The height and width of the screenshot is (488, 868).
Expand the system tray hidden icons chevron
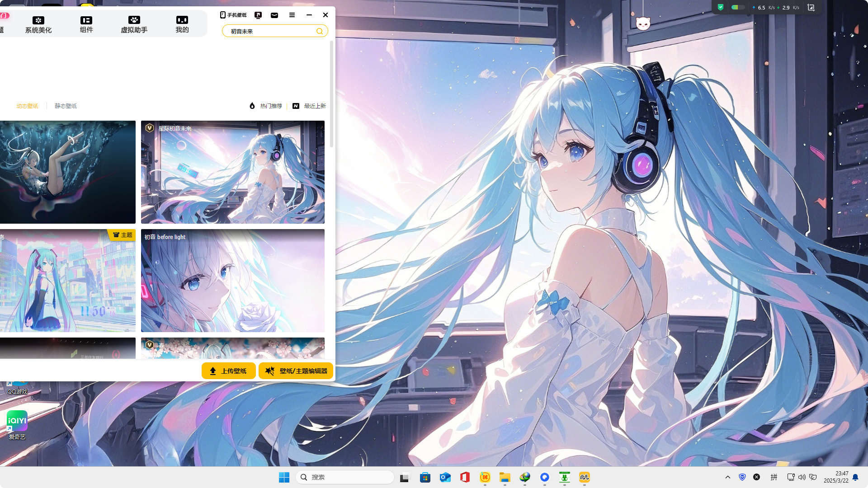pyautogui.click(x=728, y=477)
